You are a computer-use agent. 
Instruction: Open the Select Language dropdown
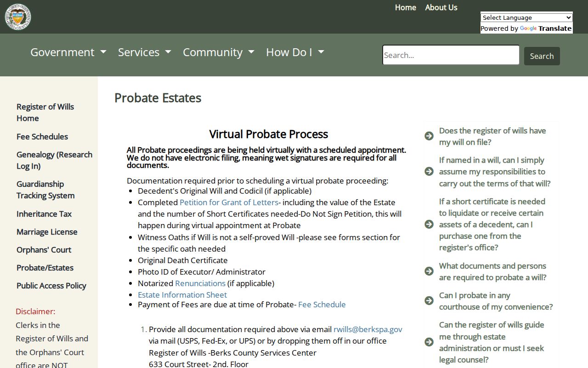(x=526, y=17)
